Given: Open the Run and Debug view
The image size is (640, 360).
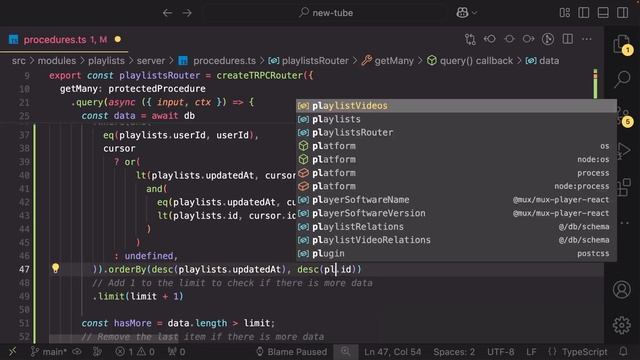Looking at the screenshot, I should click(x=623, y=151).
